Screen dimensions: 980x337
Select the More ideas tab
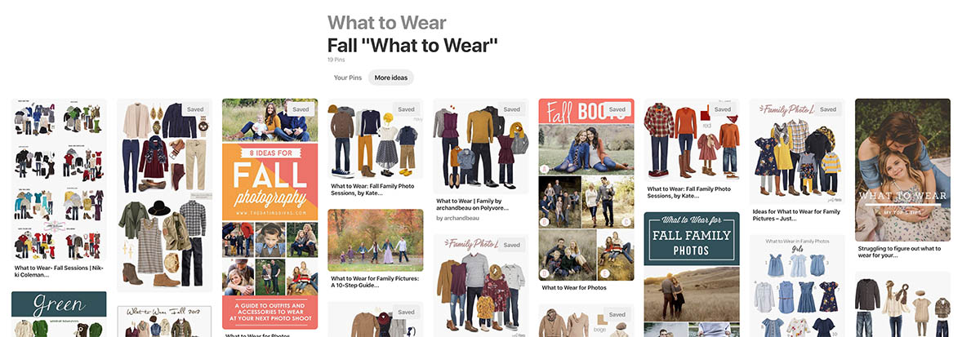390,78
